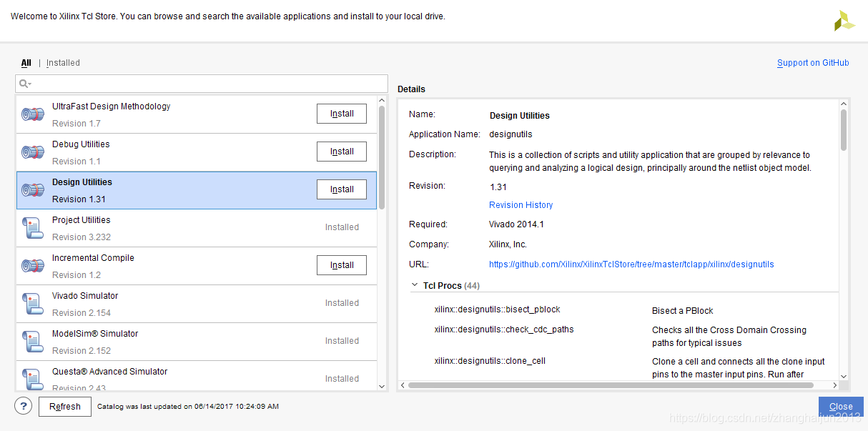Image resolution: width=868 pixels, height=431 pixels.
Task: Switch to the All tab
Action: click(26, 63)
